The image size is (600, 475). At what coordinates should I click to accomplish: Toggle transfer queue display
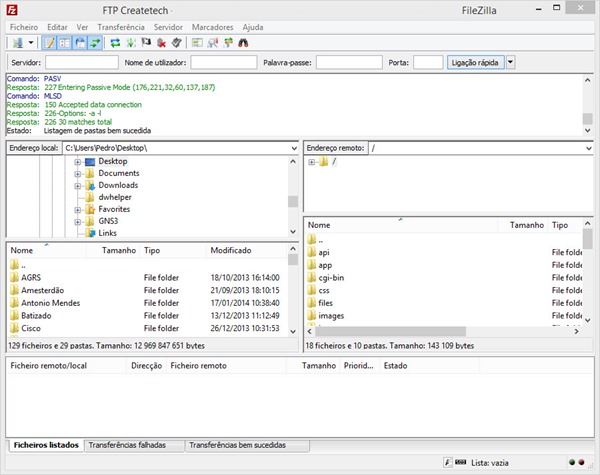click(x=95, y=42)
